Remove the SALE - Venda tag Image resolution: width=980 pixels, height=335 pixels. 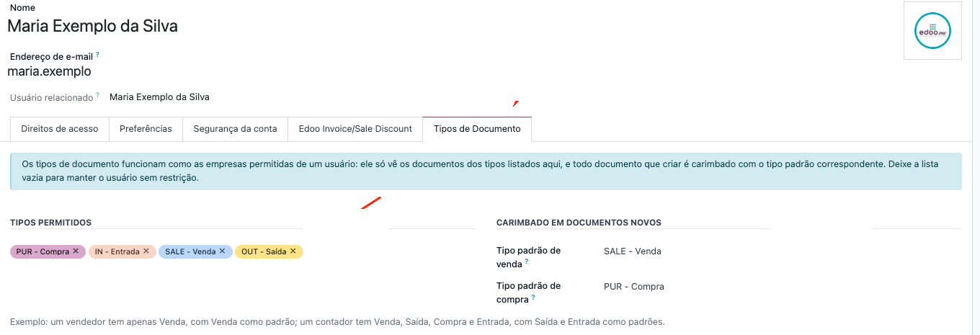point(223,251)
